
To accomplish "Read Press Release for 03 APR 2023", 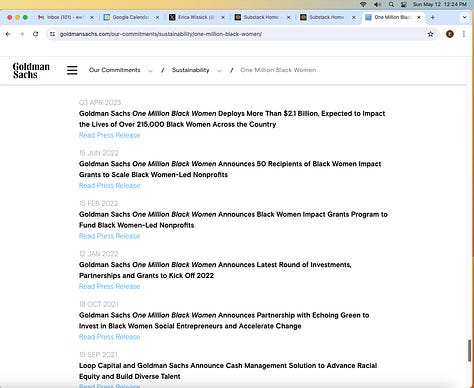I will (109, 135).
